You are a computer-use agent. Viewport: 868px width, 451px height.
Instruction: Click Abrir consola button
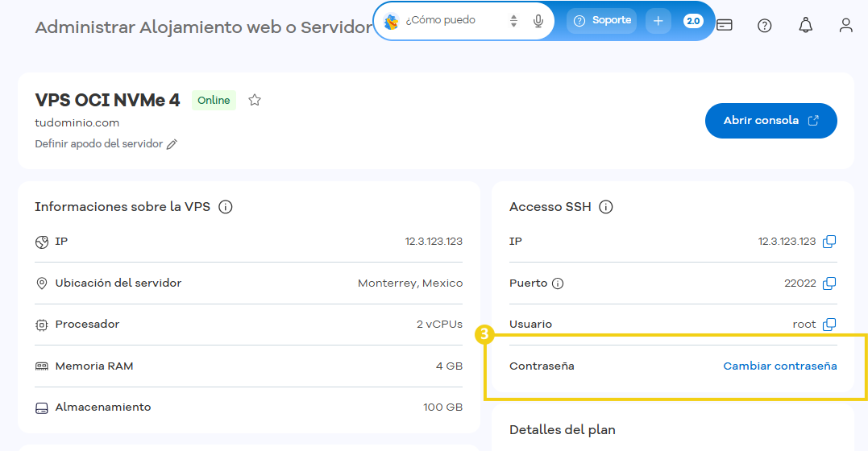tap(770, 121)
